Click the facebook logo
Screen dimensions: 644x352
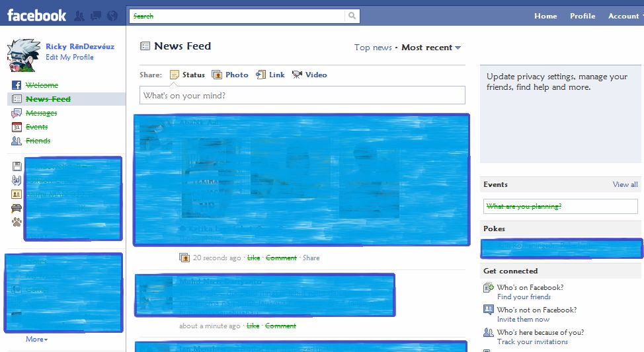pos(36,16)
